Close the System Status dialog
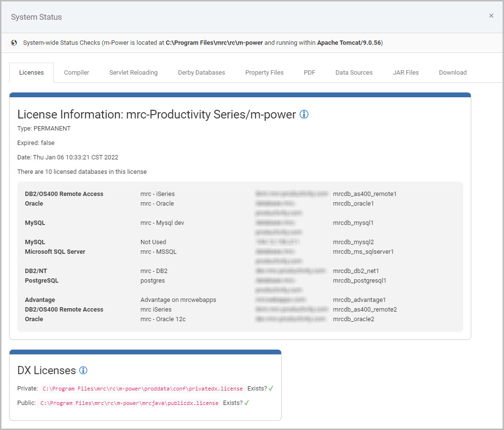The width and height of the screenshot is (504, 430). click(491, 16)
